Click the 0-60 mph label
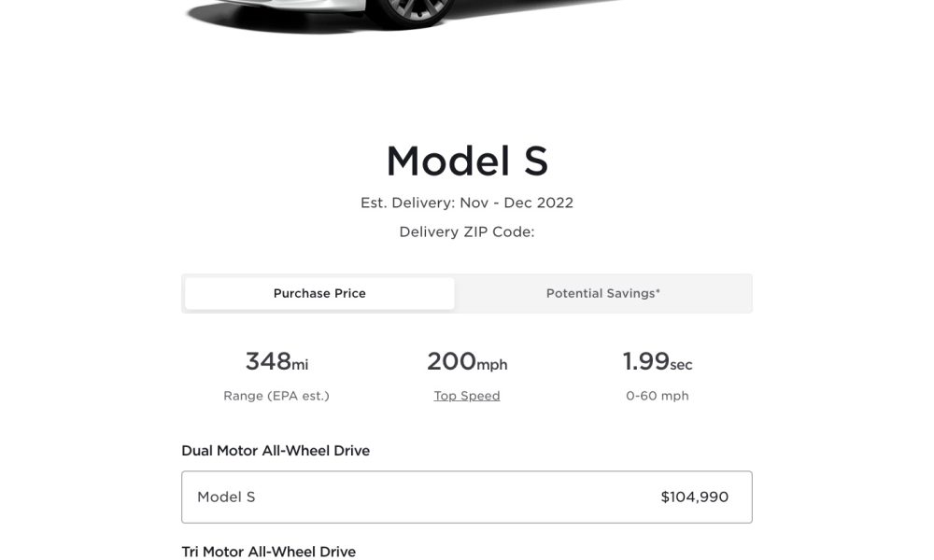This screenshot has height=560, width=934. [x=658, y=396]
